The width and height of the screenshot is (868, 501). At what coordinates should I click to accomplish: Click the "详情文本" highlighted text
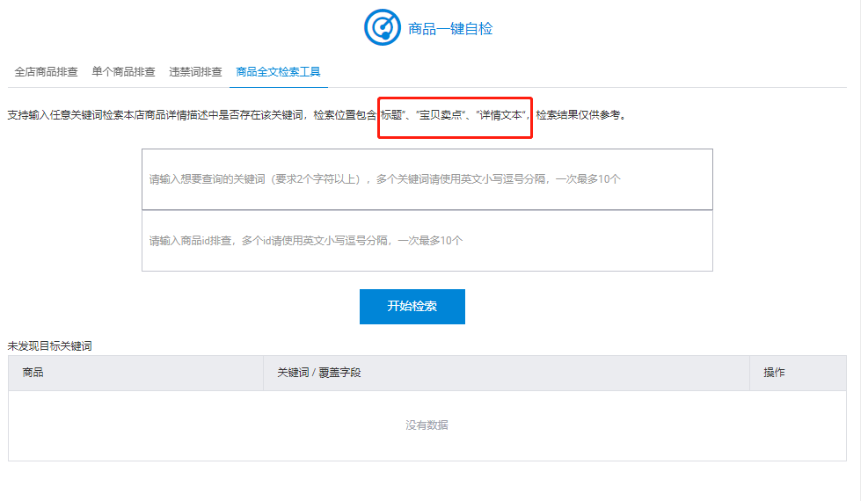click(500, 115)
